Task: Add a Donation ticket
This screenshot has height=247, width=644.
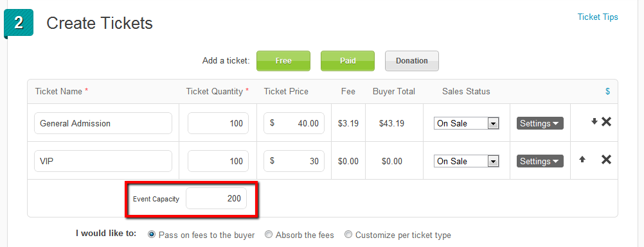Action: pos(411,61)
